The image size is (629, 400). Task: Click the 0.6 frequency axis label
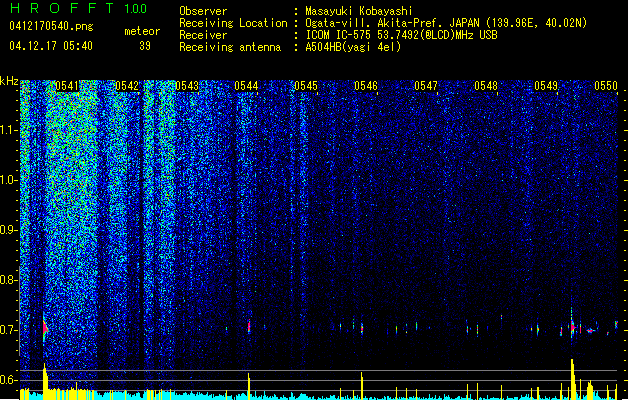tap(8, 380)
